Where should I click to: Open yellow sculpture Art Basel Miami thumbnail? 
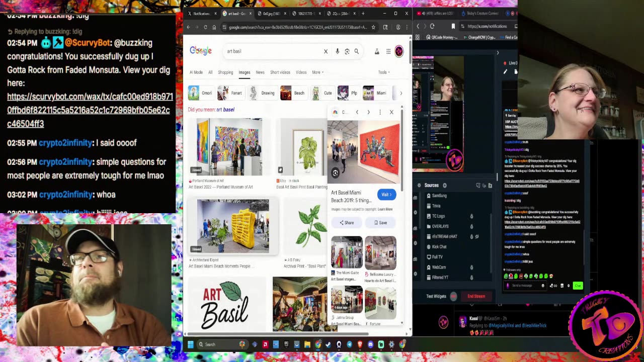point(233,226)
